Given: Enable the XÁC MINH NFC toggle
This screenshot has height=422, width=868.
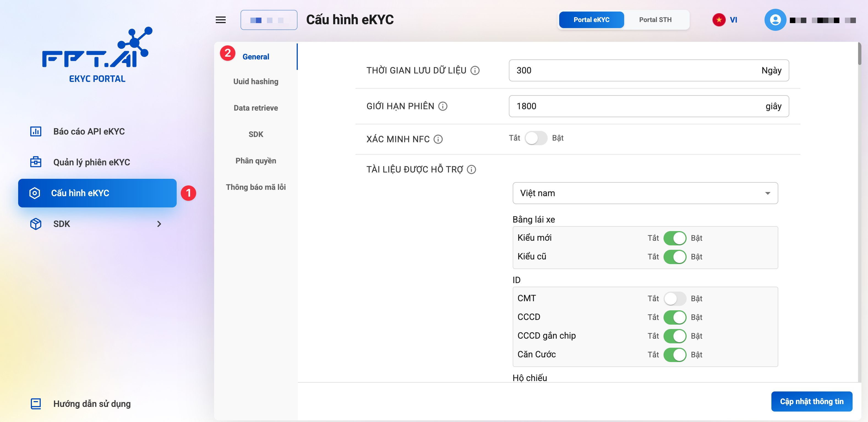Looking at the screenshot, I should click(x=536, y=138).
